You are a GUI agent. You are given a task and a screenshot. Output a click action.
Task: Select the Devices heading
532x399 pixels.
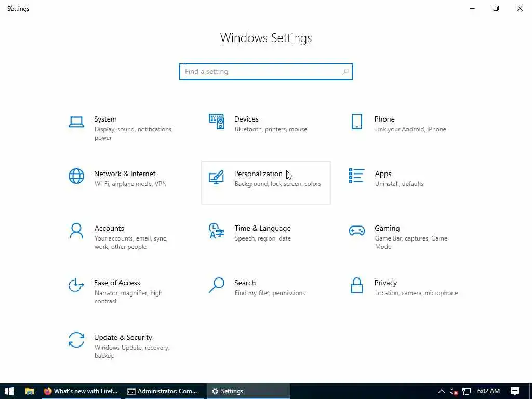pos(246,119)
